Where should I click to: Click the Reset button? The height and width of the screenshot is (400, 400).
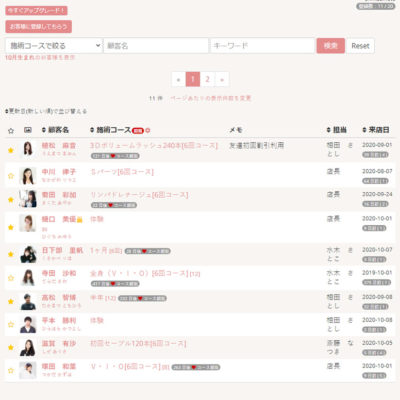(360, 46)
